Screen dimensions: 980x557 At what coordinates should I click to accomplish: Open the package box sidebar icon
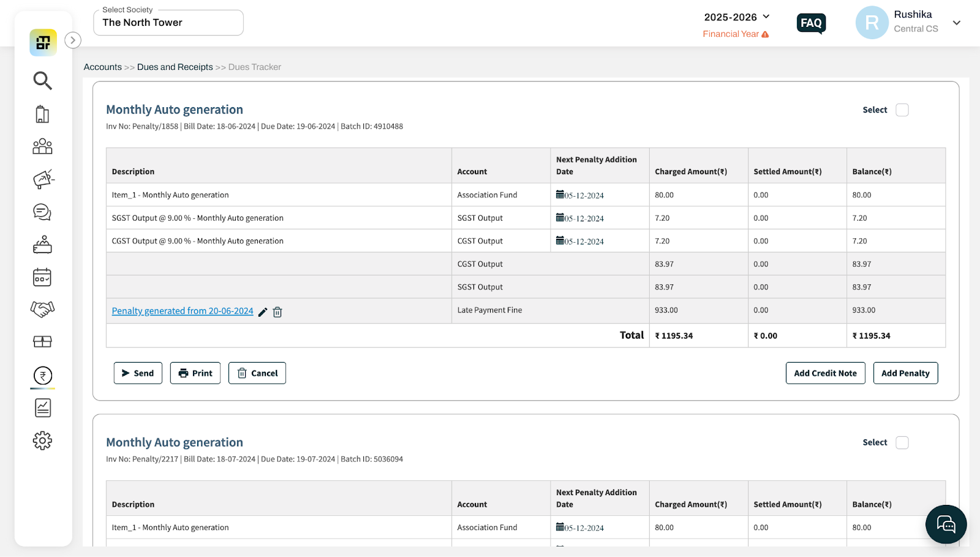point(42,342)
